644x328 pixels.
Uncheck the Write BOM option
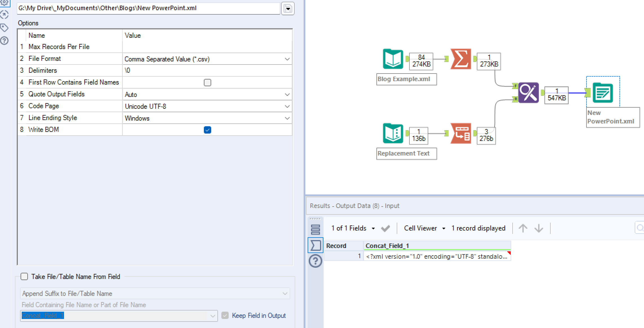pos(207,130)
